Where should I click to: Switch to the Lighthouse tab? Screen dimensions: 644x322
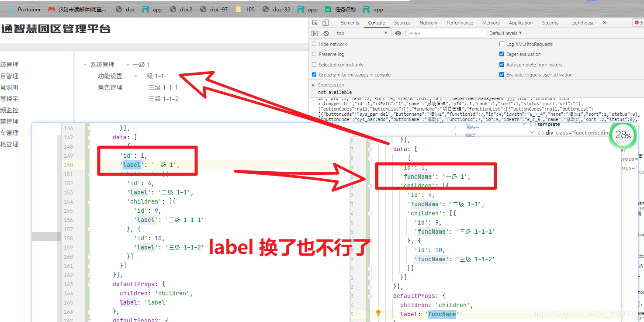pos(583,23)
